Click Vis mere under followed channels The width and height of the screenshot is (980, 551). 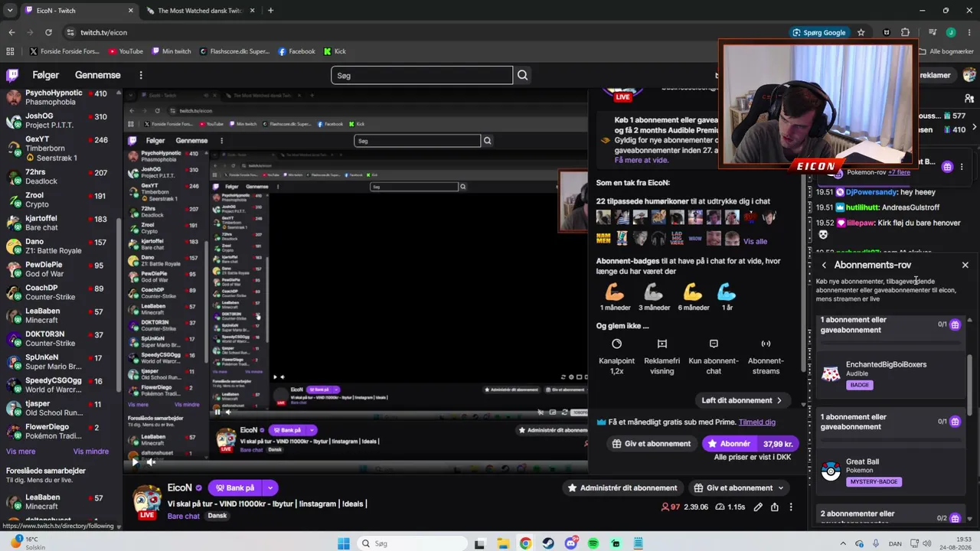coord(21,452)
